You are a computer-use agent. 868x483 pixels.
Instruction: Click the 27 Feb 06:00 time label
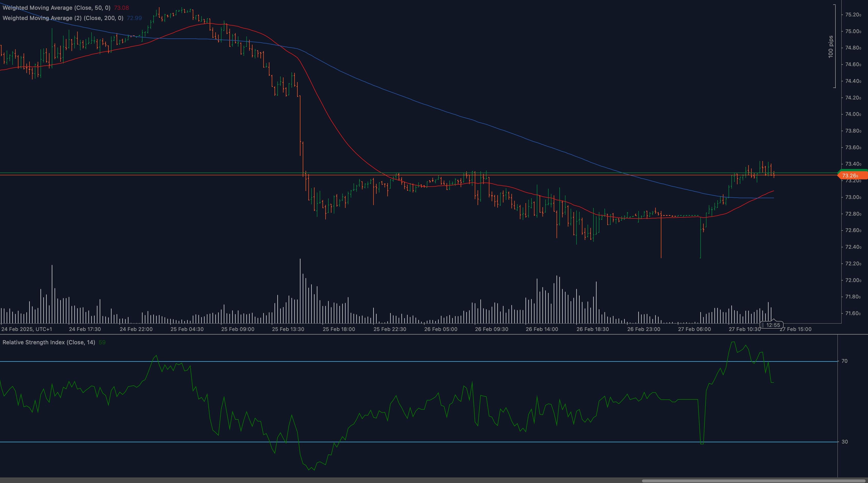pyautogui.click(x=694, y=329)
